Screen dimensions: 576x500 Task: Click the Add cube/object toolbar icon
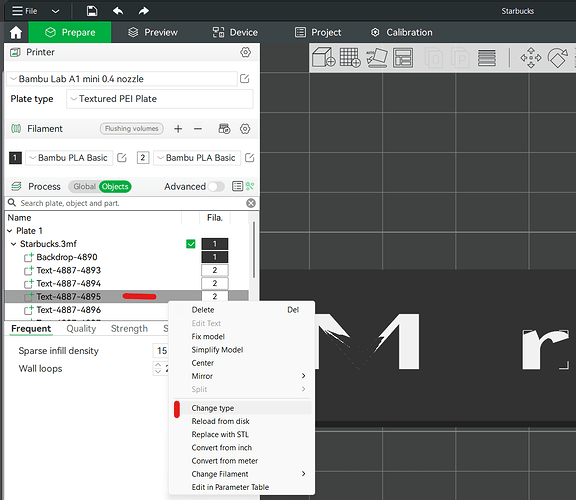click(x=323, y=57)
